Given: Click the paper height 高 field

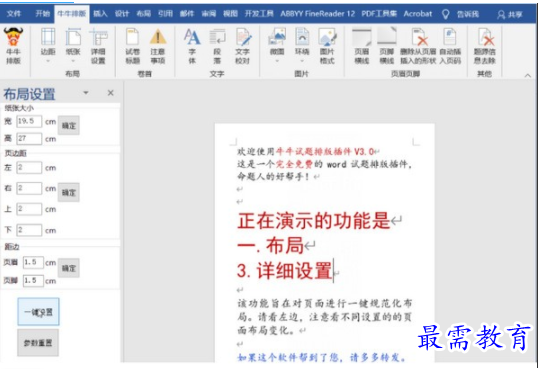Looking at the screenshot, I should (29, 139).
